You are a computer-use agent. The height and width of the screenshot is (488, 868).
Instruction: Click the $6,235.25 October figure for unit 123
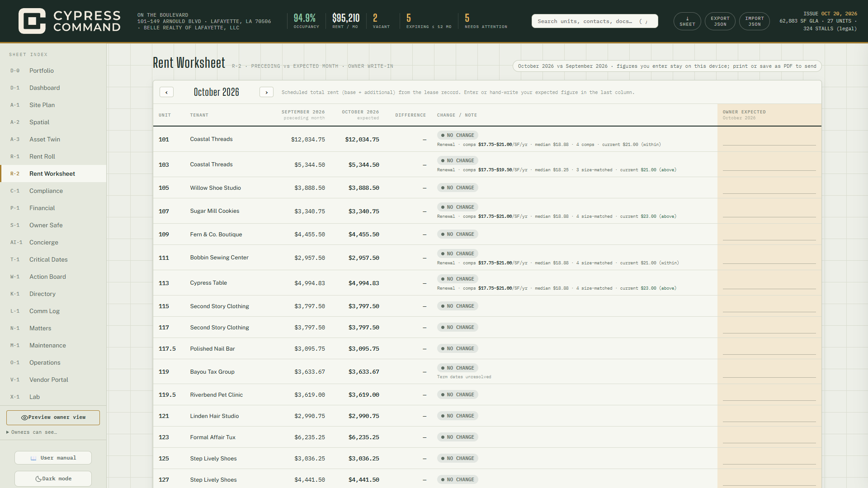pyautogui.click(x=363, y=437)
